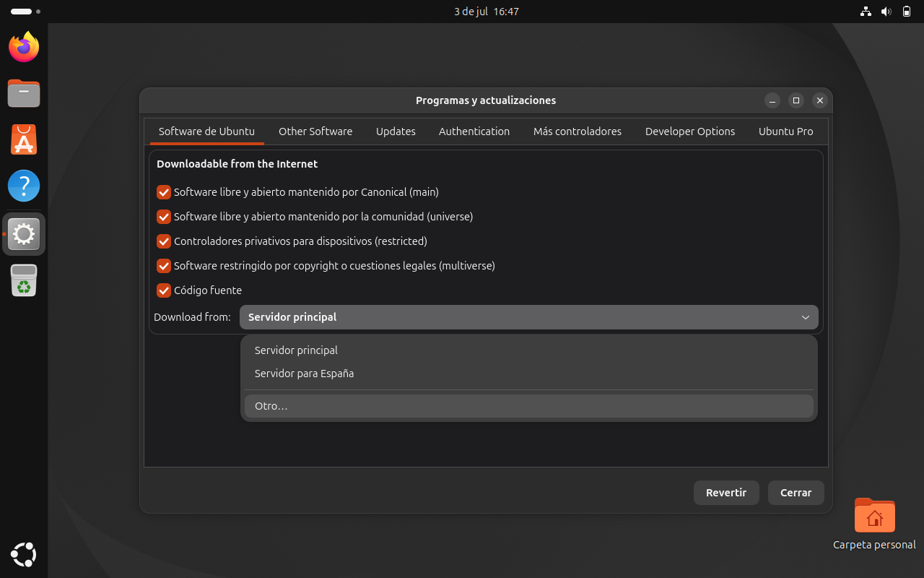Click the Software & Updates gear dock icon
Viewport: 924px width, 578px height.
pyautogui.click(x=24, y=233)
